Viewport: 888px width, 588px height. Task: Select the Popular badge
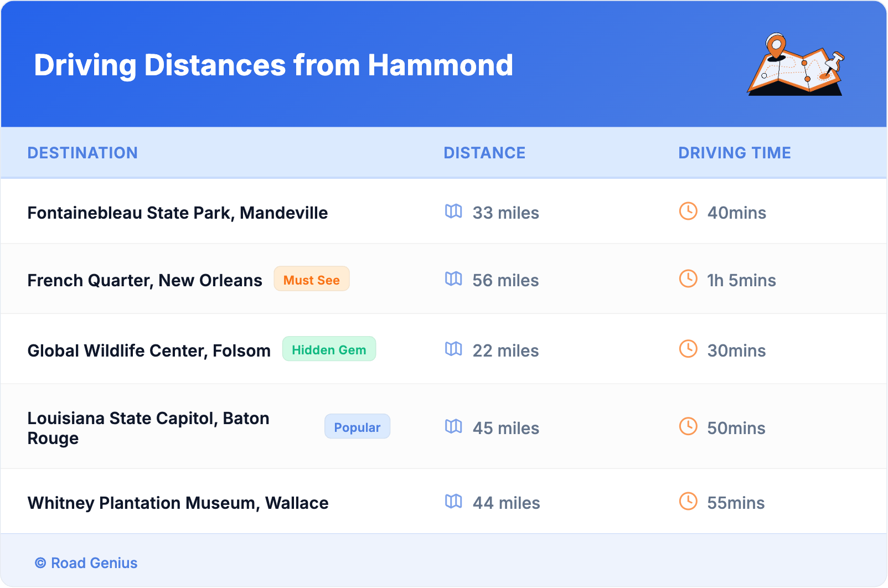(x=357, y=427)
